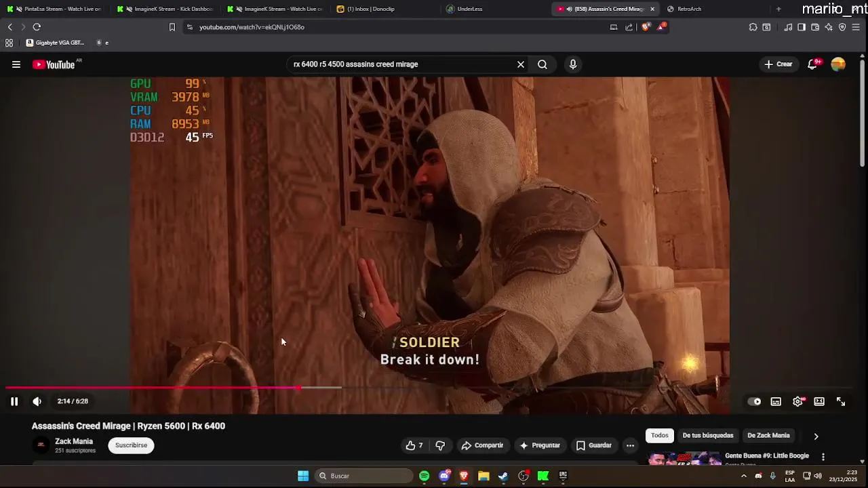Switch to theater mode

(819, 401)
